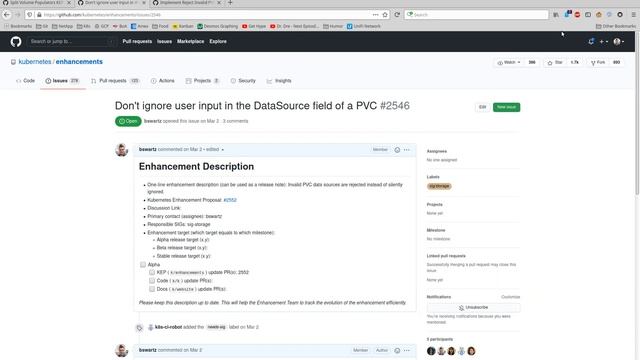Open Pull requests in GitHub header
Image resolution: width=640 pixels, height=360 pixels.
point(137,41)
